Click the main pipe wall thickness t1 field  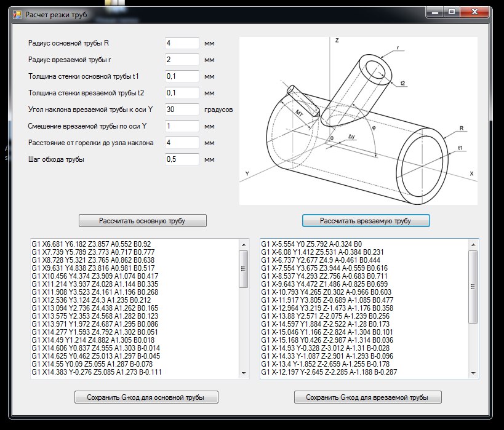[182, 76]
